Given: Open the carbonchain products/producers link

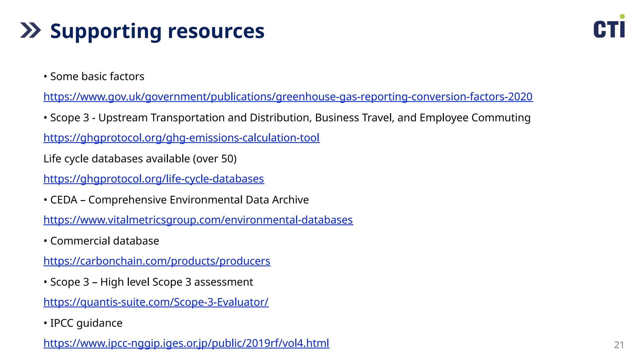Looking at the screenshot, I should click(x=157, y=261).
